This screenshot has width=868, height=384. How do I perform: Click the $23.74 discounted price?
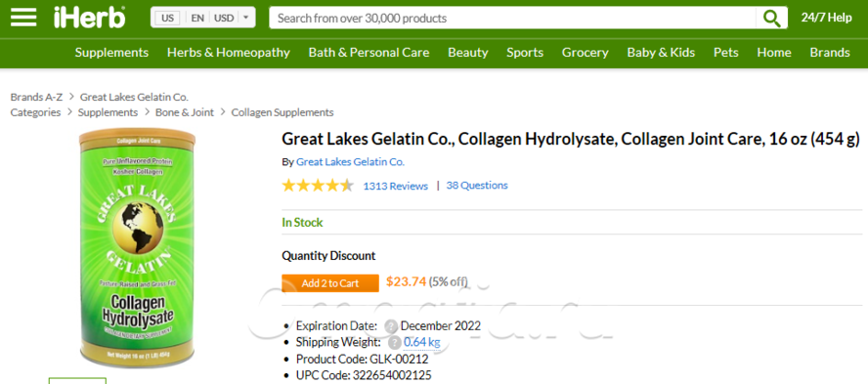407,281
